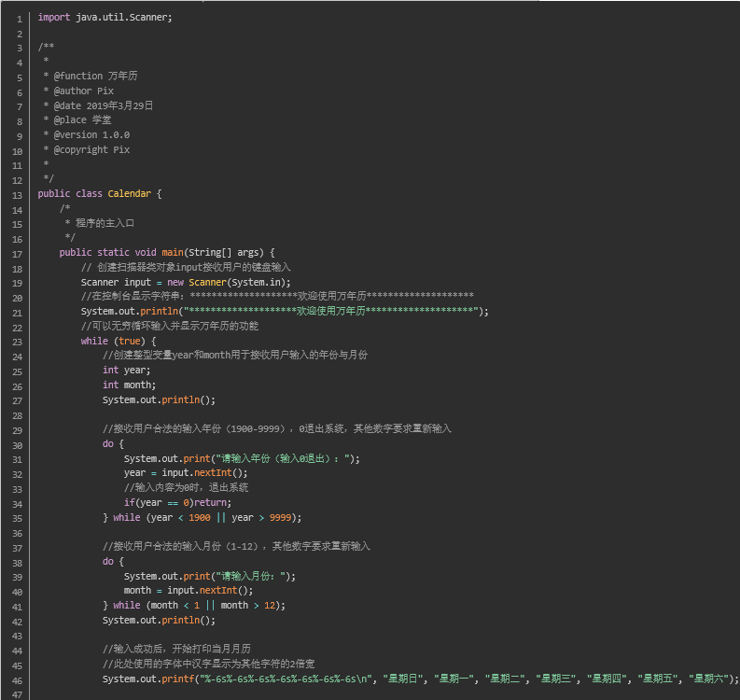Click the "星期日" string literal
Screen dimensions: 740x700
402,679
